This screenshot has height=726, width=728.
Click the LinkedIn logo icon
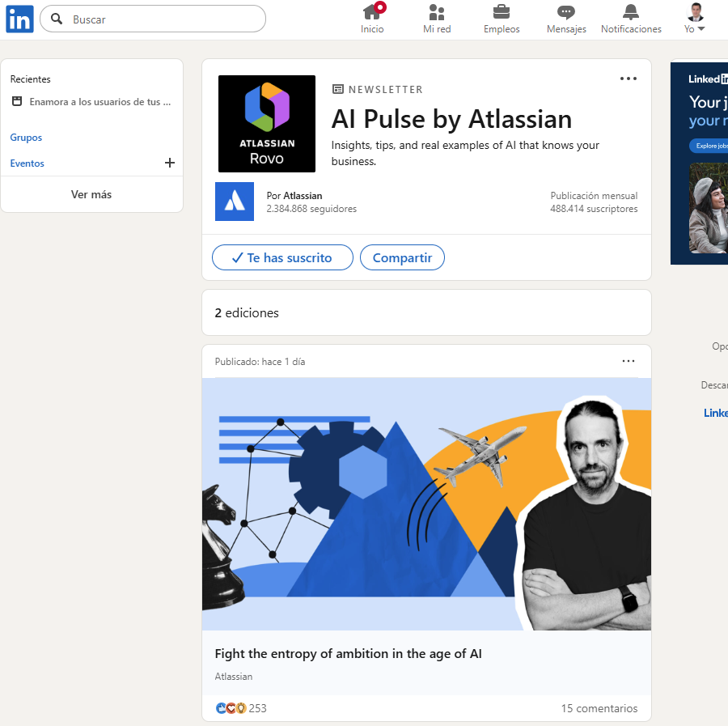[x=19, y=19]
